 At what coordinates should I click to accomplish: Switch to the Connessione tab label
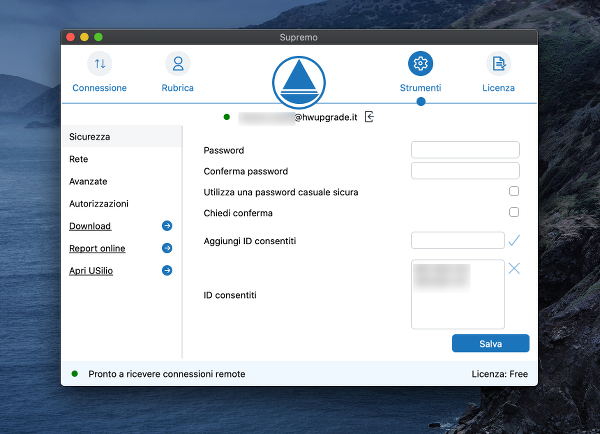tap(99, 88)
